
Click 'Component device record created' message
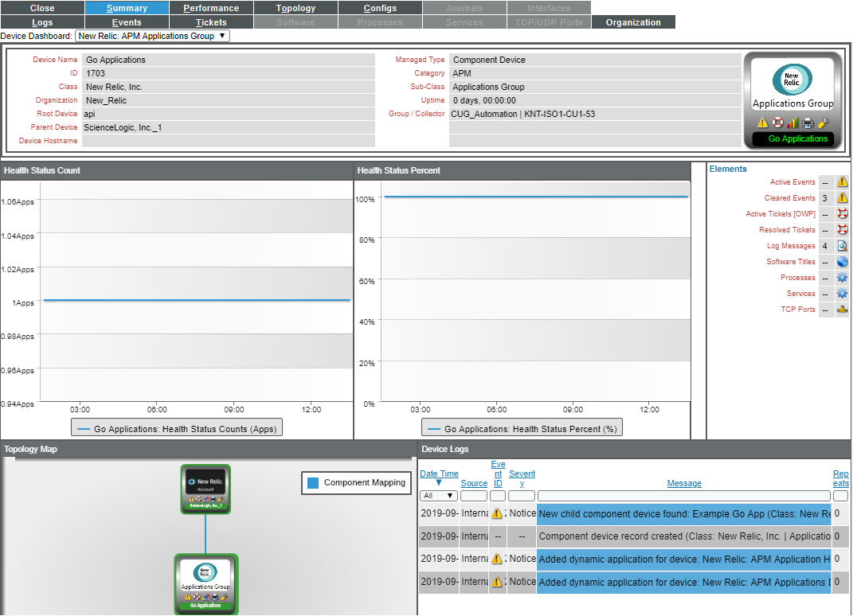684,536
